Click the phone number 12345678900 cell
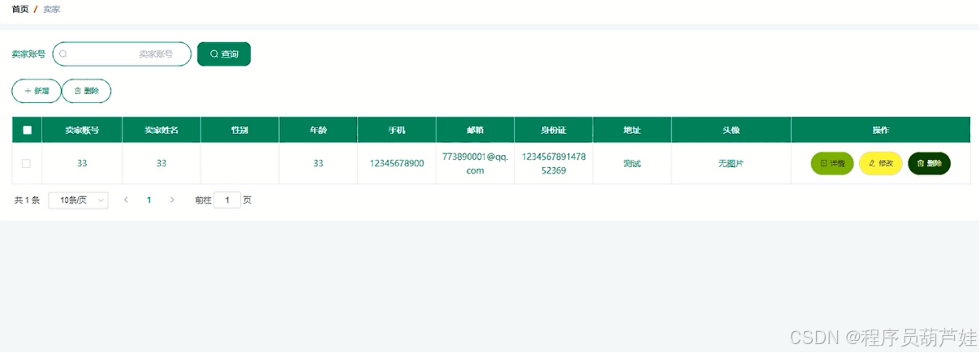Screen dimensions: 980x353 point(397,163)
